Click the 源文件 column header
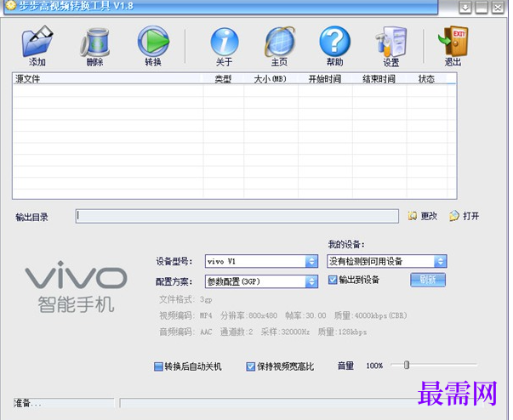 tap(108, 79)
